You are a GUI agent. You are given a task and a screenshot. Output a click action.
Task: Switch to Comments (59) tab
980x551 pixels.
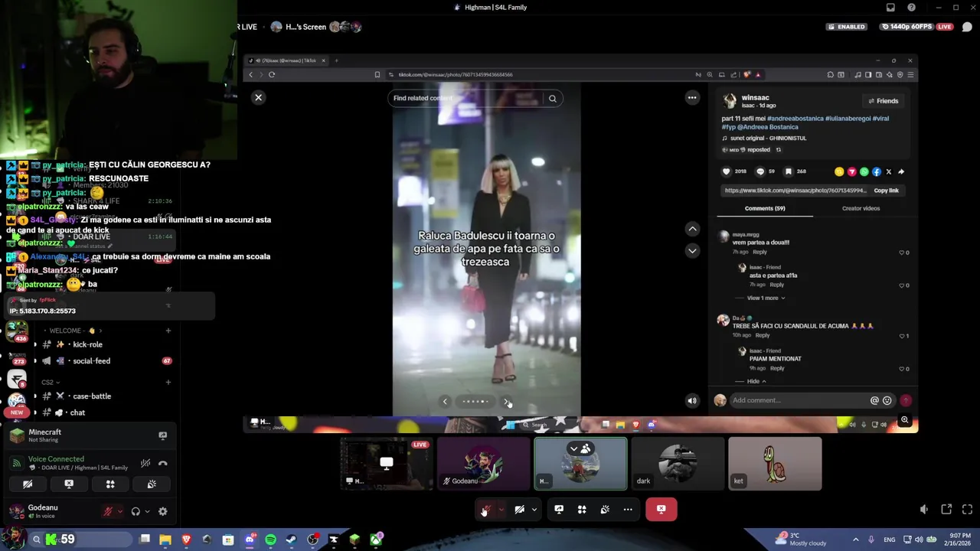pos(765,208)
